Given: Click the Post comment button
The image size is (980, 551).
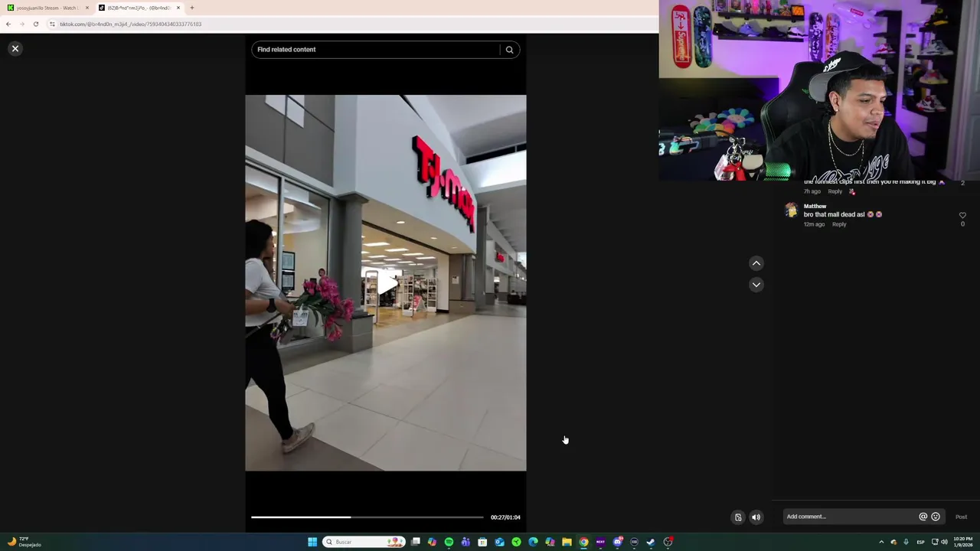Looking at the screenshot, I should pos(961,517).
